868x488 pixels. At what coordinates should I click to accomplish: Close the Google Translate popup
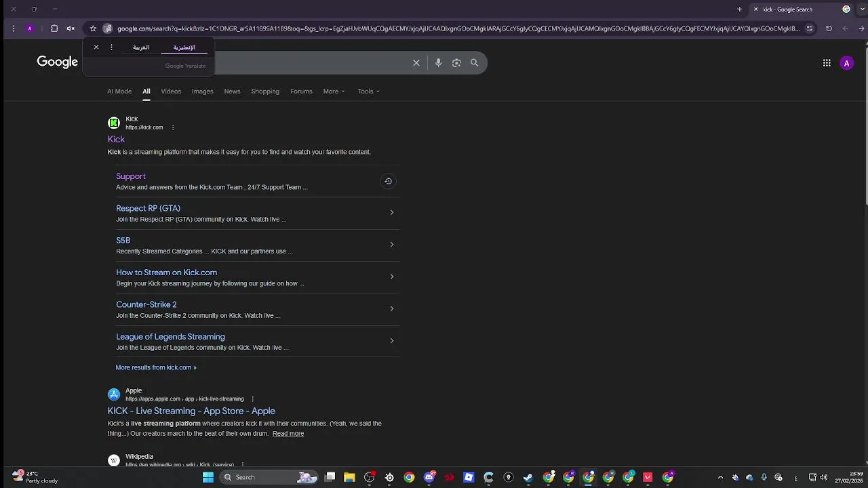96,47
